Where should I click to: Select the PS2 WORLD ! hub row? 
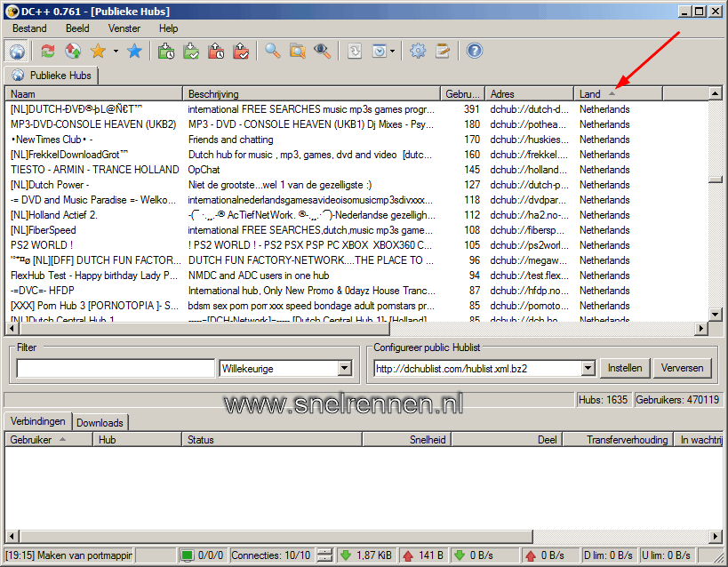click(x=356, y=245)
